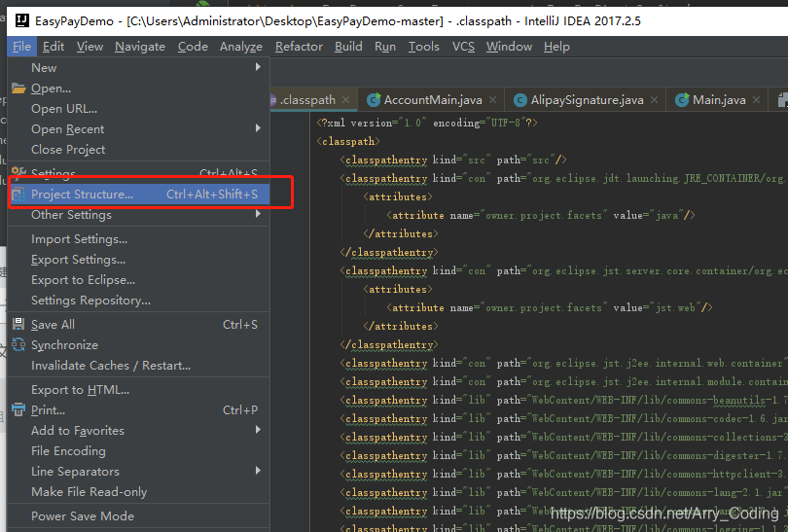This screenshot has width=788, height=532.
Task: Click the opening <classpath> tag line
Action: tap(348, 142)
